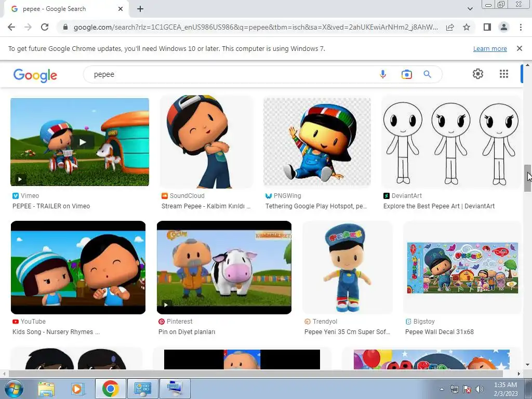The image size is (532, 399).
Task: Open the Bigstoy wall decal thumbnail
Action: pyautogui.click(x=462, y=268)
